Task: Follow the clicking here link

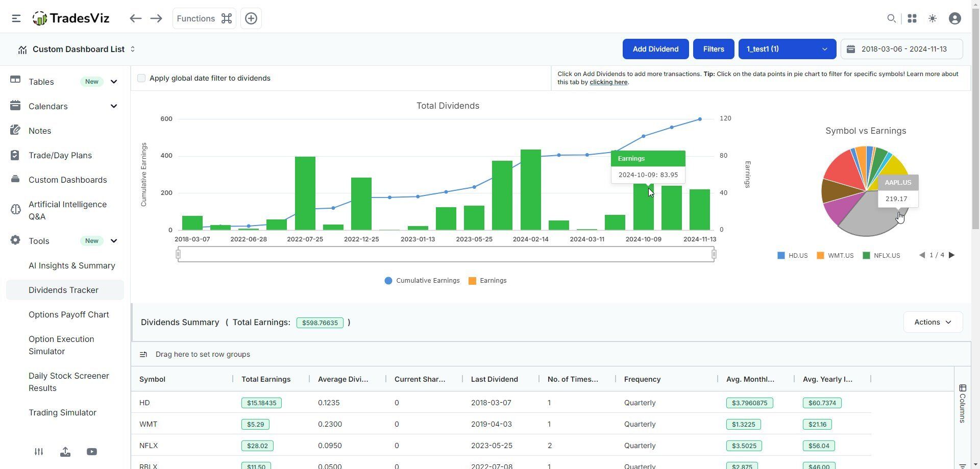Action: (608, 82)
